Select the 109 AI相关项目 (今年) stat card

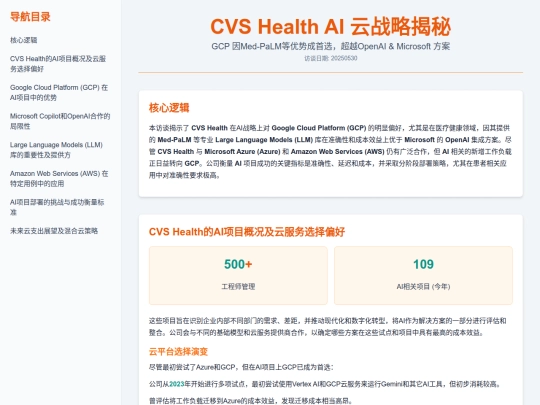[x=423, y=275]
